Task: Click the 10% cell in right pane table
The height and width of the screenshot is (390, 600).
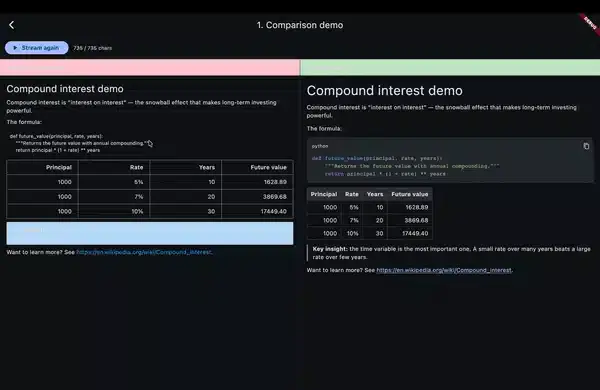Action: click(353, 233)
